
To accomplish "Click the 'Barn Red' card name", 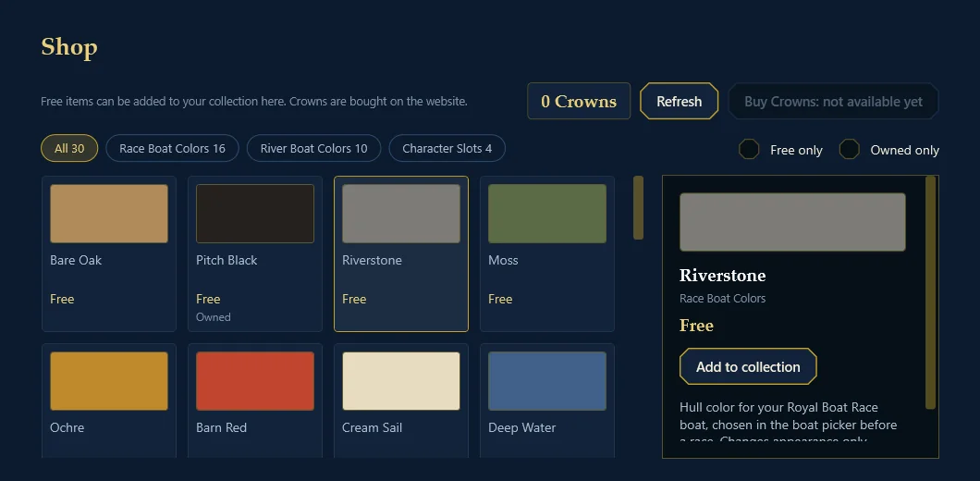I will click(x=221, y=428).
